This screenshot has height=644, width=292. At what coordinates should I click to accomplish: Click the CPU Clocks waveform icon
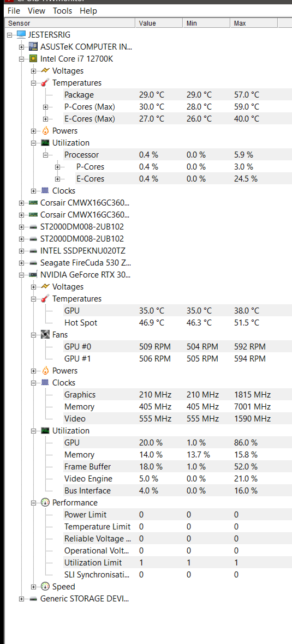[45, 191]
